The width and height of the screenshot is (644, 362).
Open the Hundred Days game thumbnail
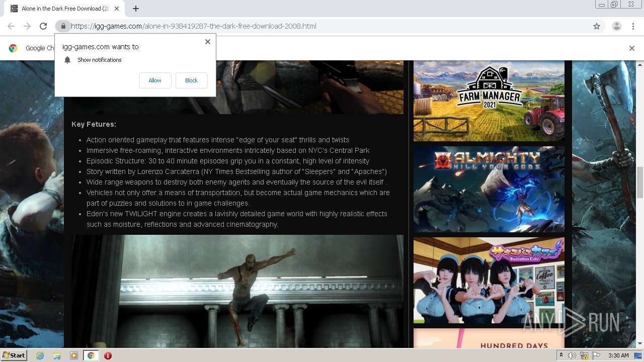pos(489,338)
